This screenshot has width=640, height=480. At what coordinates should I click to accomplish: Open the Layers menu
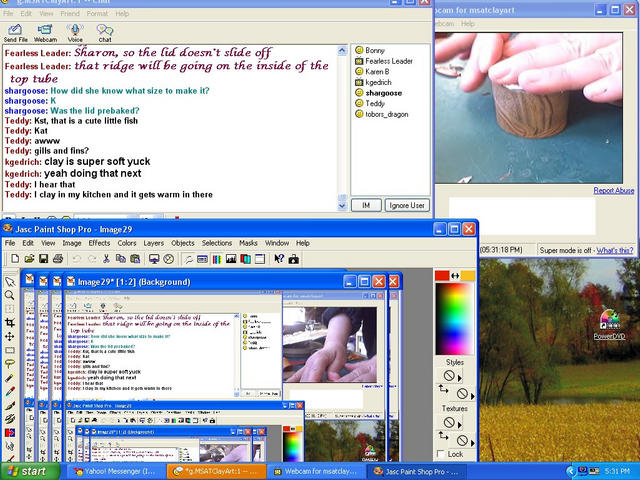click(153, 243)
